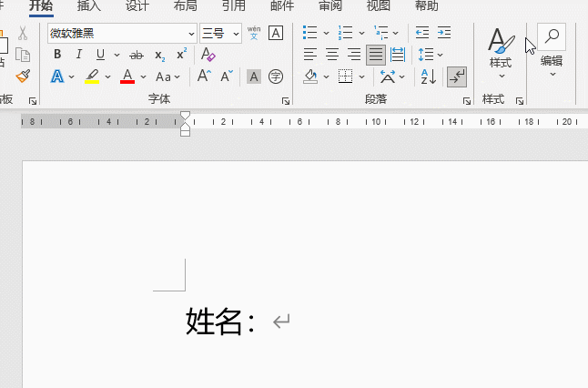Click after 姓名: text in document

(x=263, y=322)
